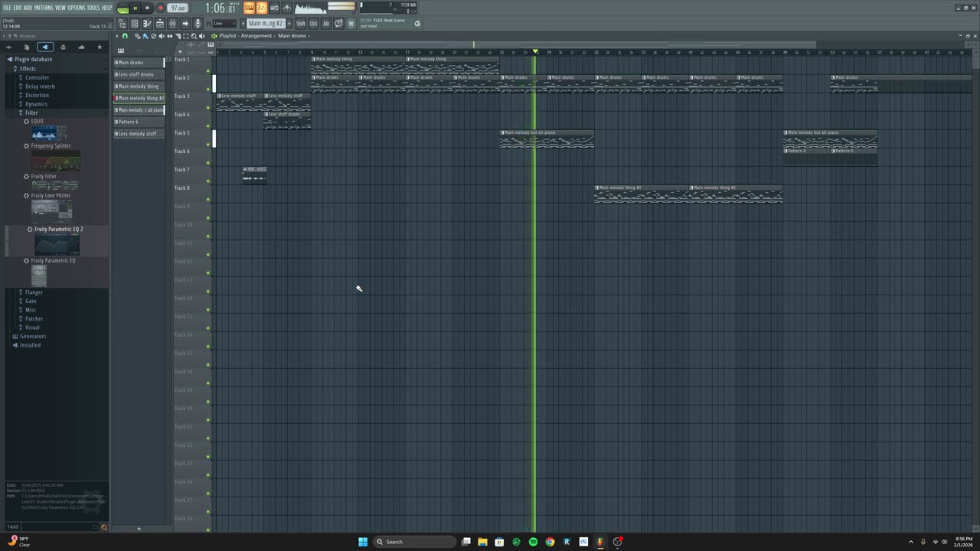Toggle the Shift modifier button
The width and height of the screenshot is (980, 551).
[301, 24]
